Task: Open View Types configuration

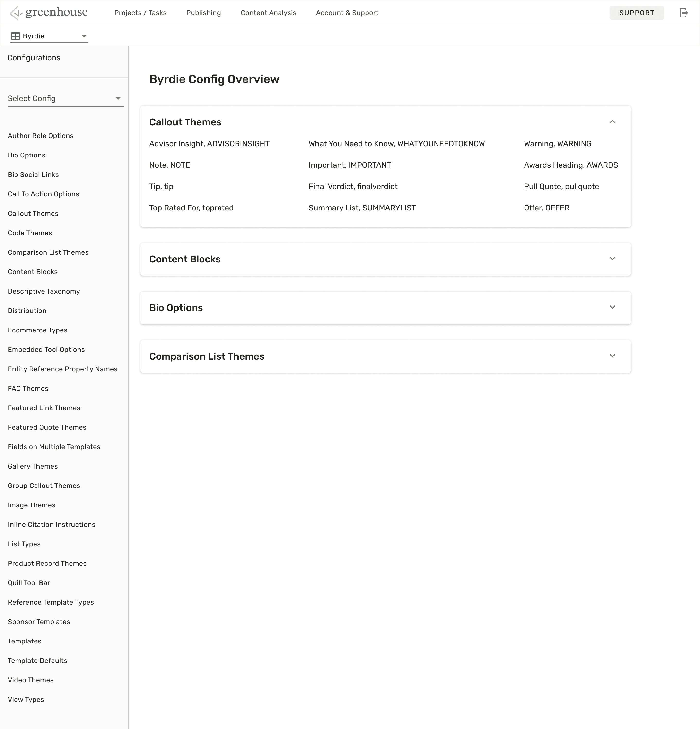Action: tap(26, 699)
